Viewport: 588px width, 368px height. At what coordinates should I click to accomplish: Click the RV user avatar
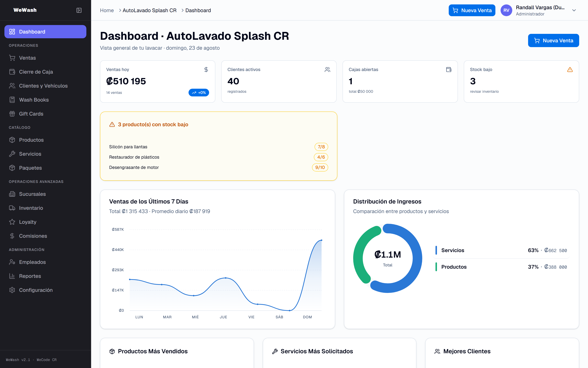point(506,10)
